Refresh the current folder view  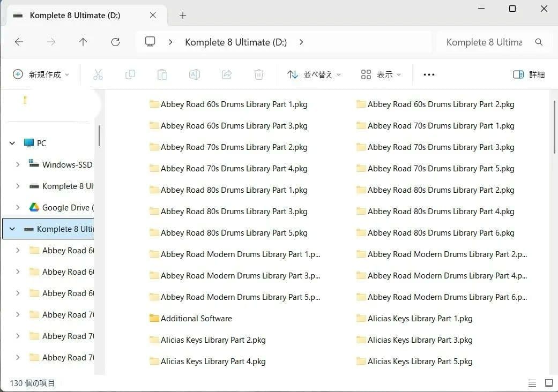(115, 42)
